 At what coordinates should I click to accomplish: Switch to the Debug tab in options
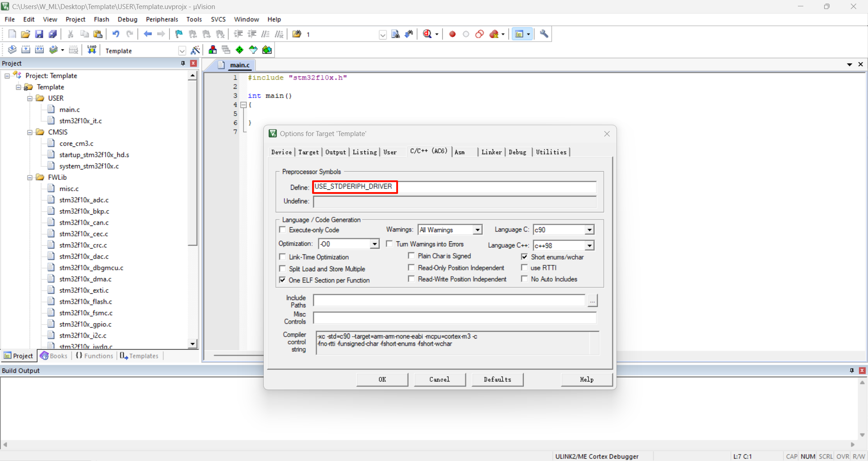(x=517, y=152)
